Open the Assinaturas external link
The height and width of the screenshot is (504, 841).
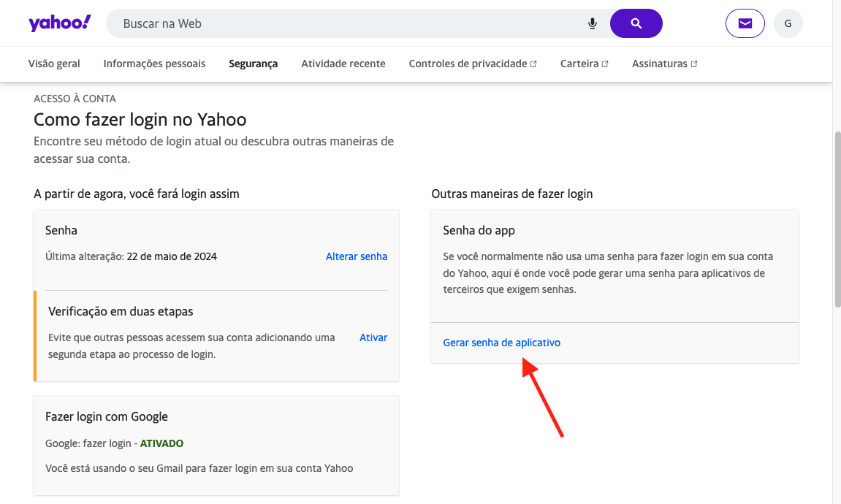664,64
